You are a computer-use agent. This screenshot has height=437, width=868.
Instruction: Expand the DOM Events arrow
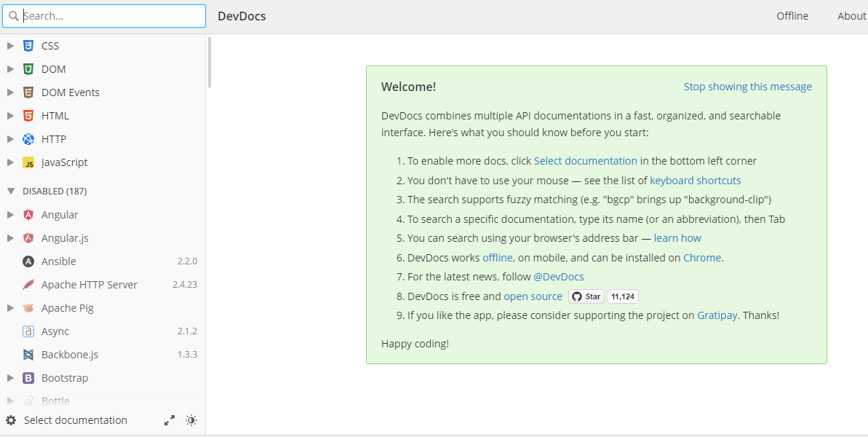click(x=10, y=92)
